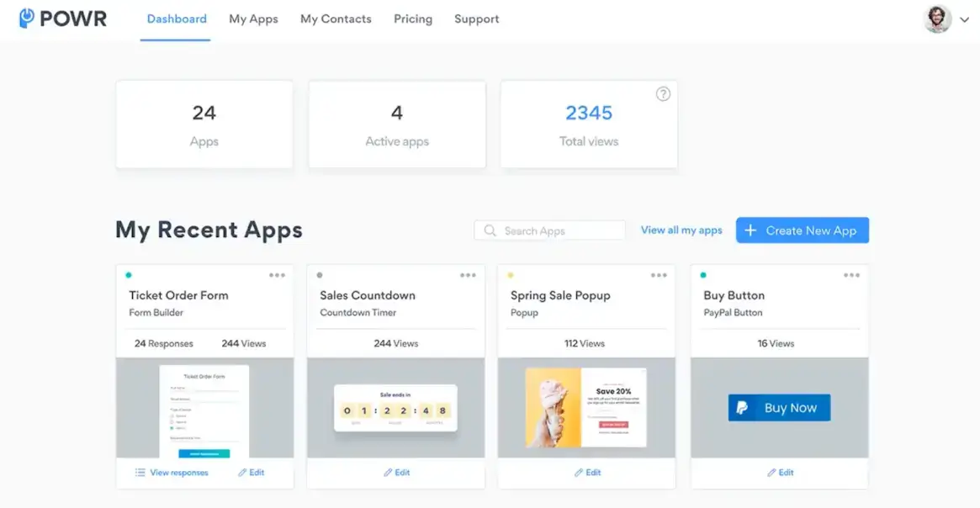Click the Create New App button
Screen dimensions: 980x508
click(x=802, y=230)
